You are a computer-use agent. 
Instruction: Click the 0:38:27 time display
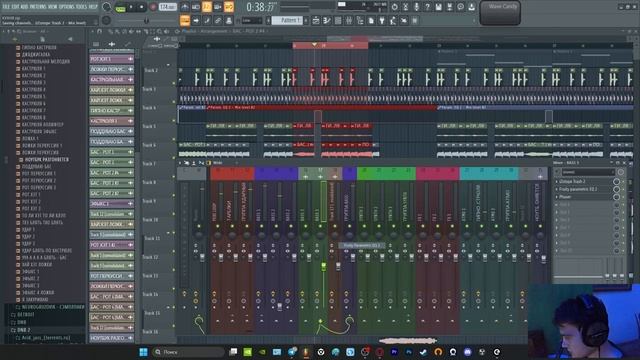[x=260, y=7]
